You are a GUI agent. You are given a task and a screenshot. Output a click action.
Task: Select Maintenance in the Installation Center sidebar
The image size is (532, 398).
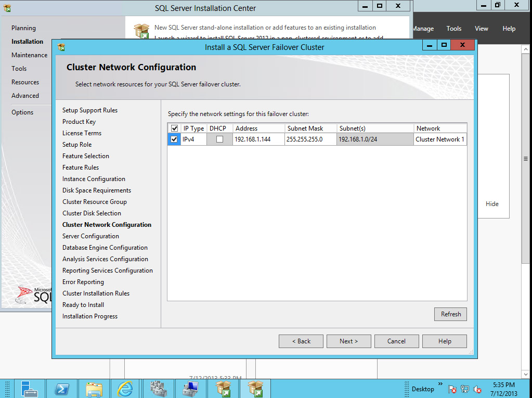click(29, 55)
